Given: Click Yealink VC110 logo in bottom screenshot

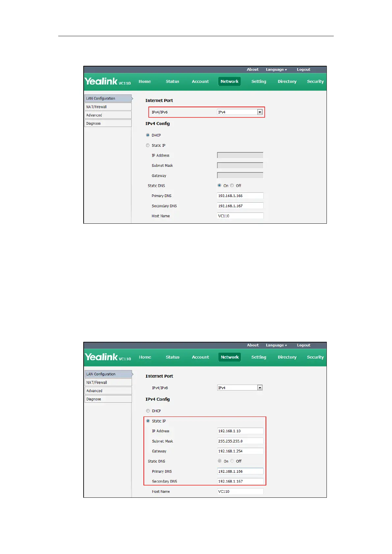Looking at the screenshot, I should coord(108,357).
